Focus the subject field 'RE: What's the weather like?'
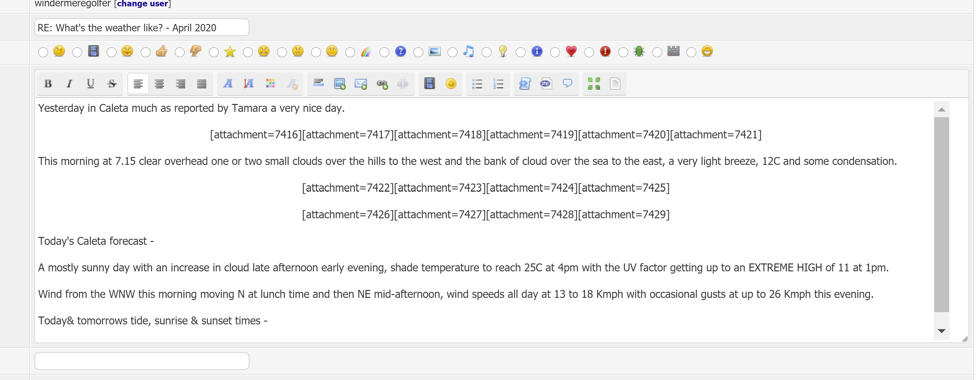The height and width of the screenshot is (380, 980). (142, 27)
